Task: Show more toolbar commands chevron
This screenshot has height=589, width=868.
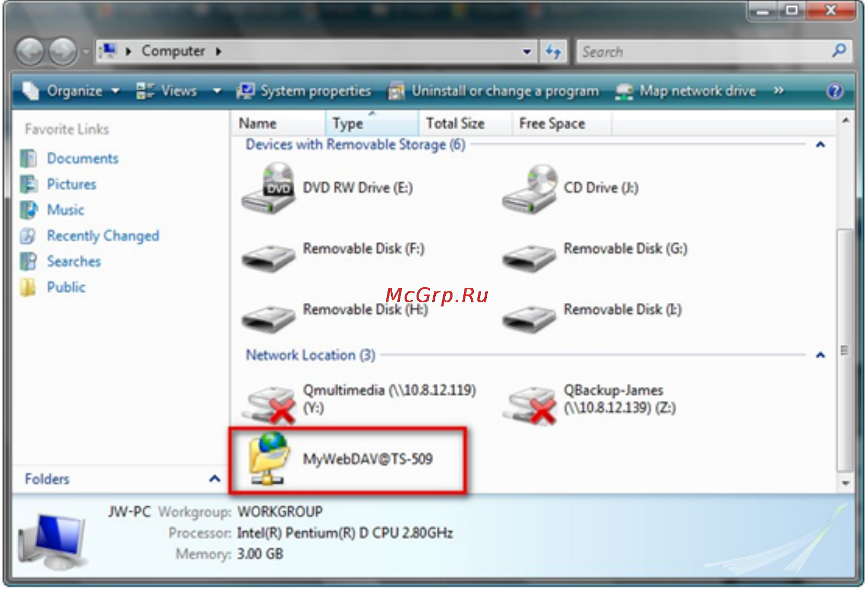Action: 778,91
